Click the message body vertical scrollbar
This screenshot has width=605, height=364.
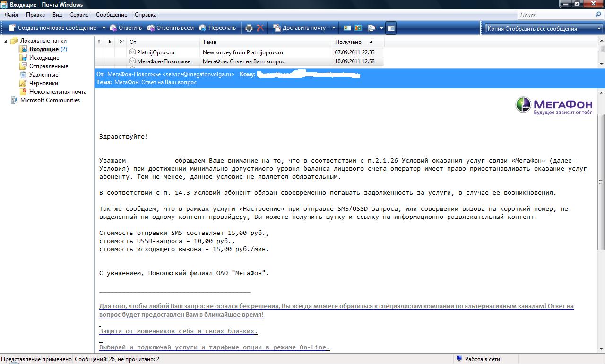coord(601,182)
